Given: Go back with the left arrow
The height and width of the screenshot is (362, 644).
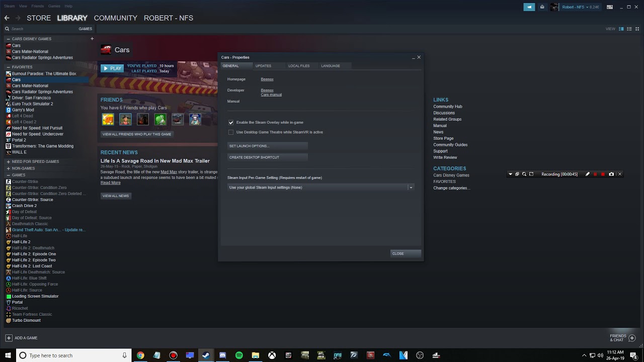Looking at the screenshot, I should [7, 18].
